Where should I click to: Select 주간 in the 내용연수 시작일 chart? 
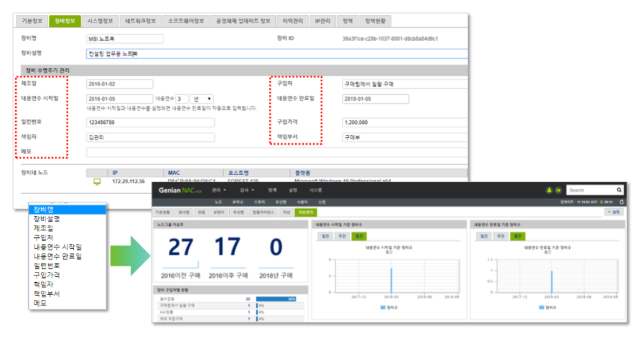(342, 236)
